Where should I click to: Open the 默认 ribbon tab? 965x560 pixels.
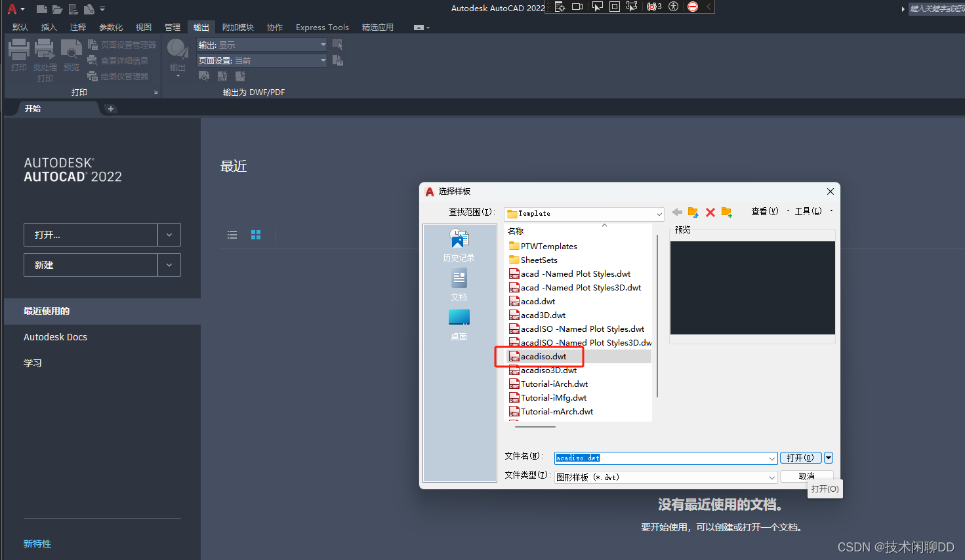click(20, 28)
